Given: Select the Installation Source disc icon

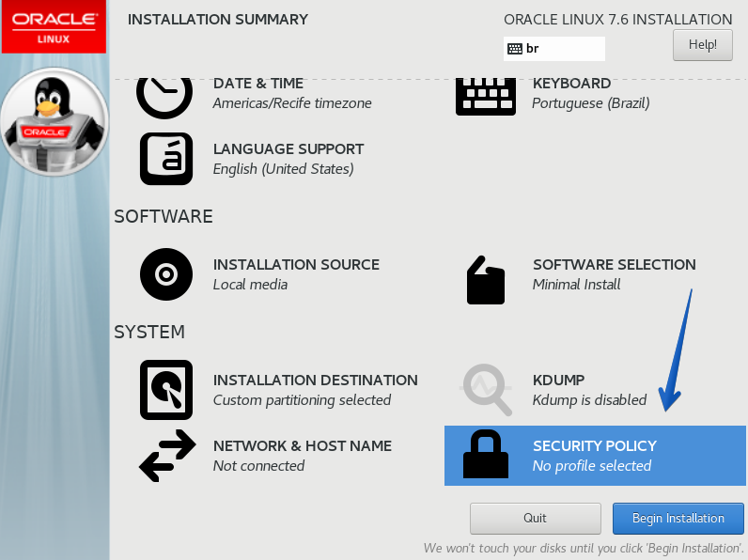Looking at the screenshot, I should click(x=166, y=274).
